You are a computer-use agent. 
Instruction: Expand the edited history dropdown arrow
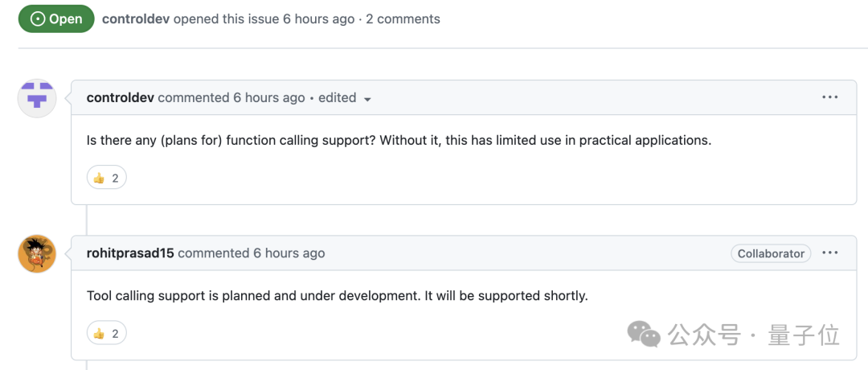(367, 99)
